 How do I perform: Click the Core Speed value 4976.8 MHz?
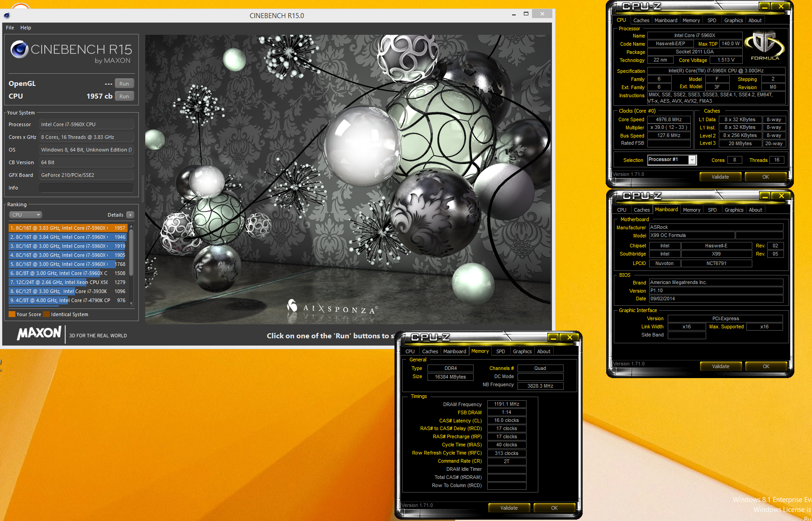pos(669,119)
